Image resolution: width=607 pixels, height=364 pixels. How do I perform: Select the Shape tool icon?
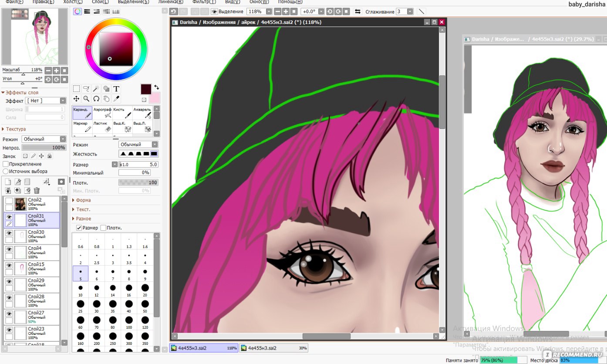click(x=106, y=88)
